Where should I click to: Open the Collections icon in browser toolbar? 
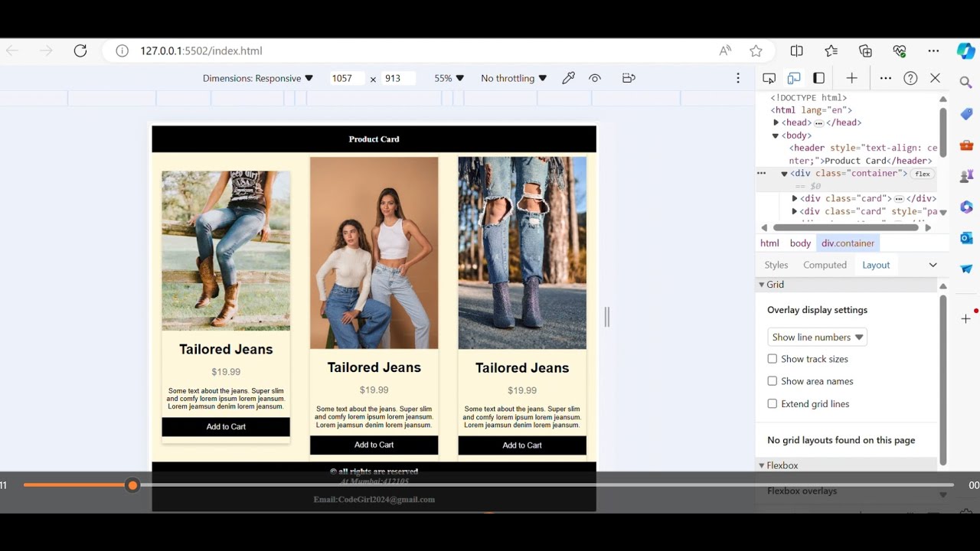point(866,51)
